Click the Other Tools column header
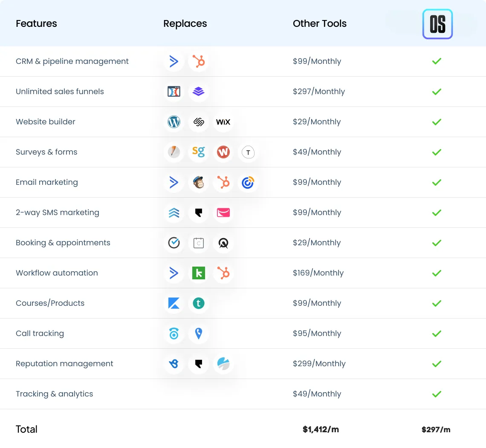Screen dimensions: 486x448 (320, 24)
